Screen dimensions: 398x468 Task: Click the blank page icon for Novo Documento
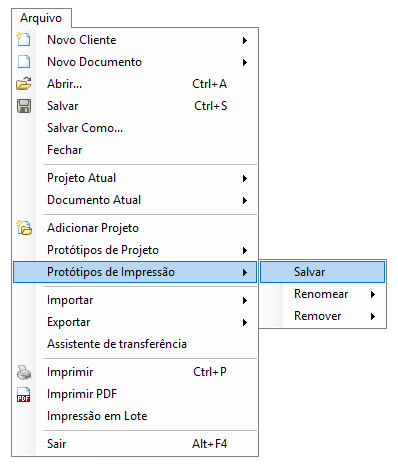coord(24,62)
